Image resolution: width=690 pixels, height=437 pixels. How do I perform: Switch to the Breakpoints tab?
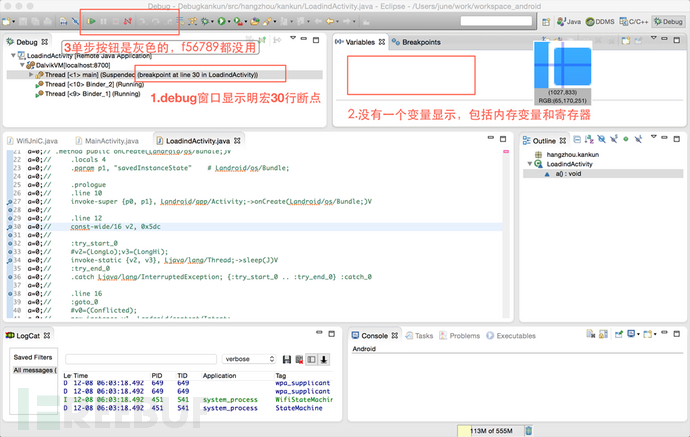coord(420,42)
